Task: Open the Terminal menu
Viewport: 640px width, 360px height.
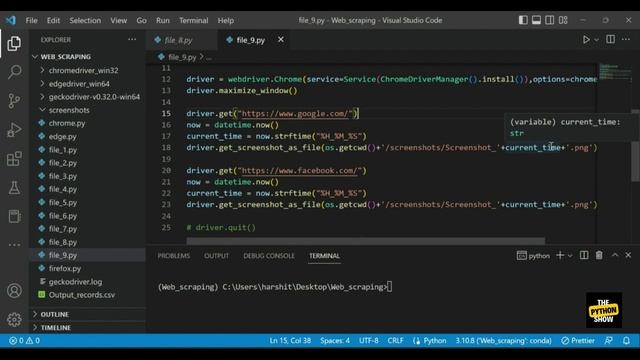Action: (193, 20)
